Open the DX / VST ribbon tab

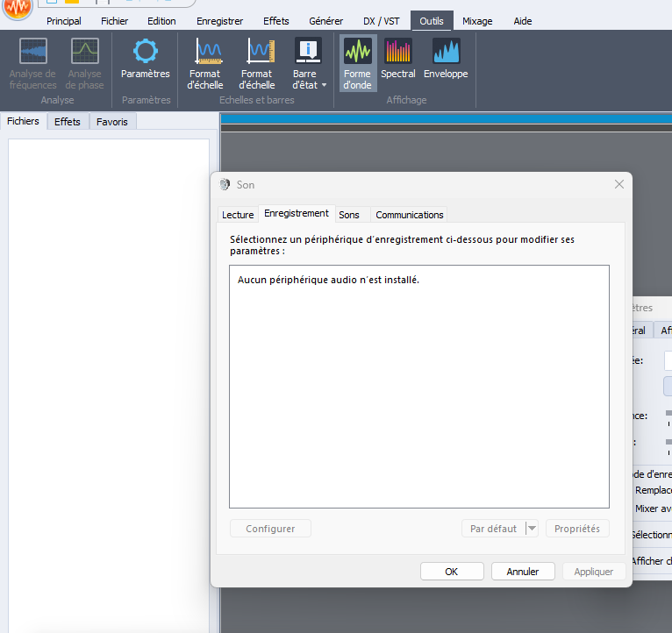tap(381, 21)
